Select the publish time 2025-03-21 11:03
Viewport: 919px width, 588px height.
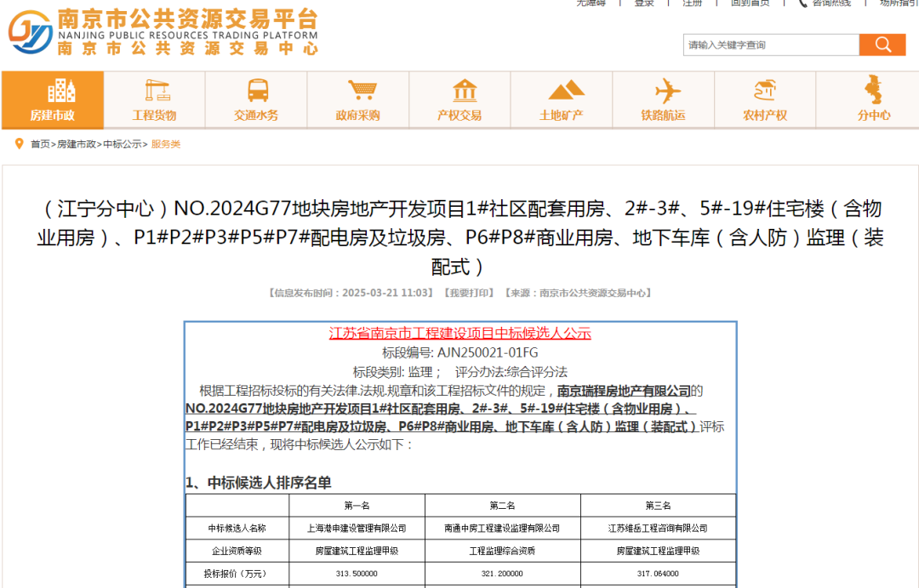click(387, 293)
